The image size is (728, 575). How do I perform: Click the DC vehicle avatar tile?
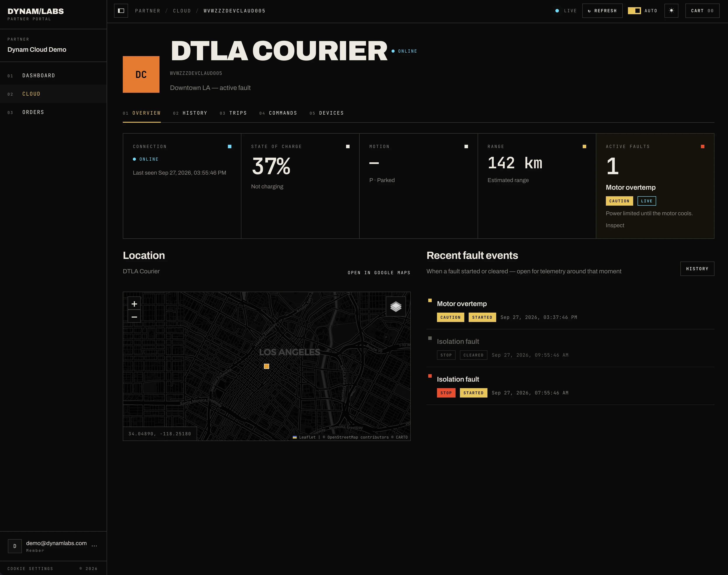click(141, 74)
